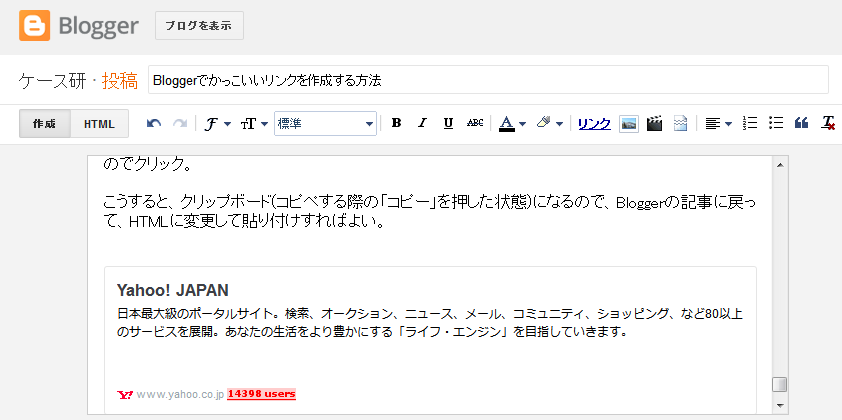This screenshot has width=842, height=420.
Task: Redo the last edit
Action: coord(179,124)
